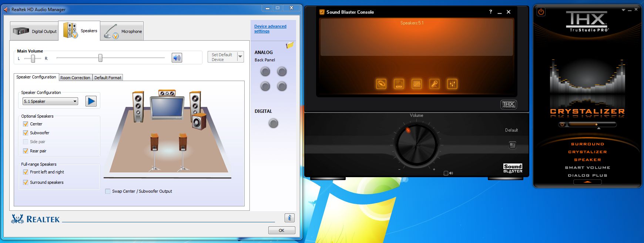Image resolution: width=644 pixels, height=243 pixels.
Task: Open the mixer icon in Sound Blaster Console
Action: coord(452,84)
